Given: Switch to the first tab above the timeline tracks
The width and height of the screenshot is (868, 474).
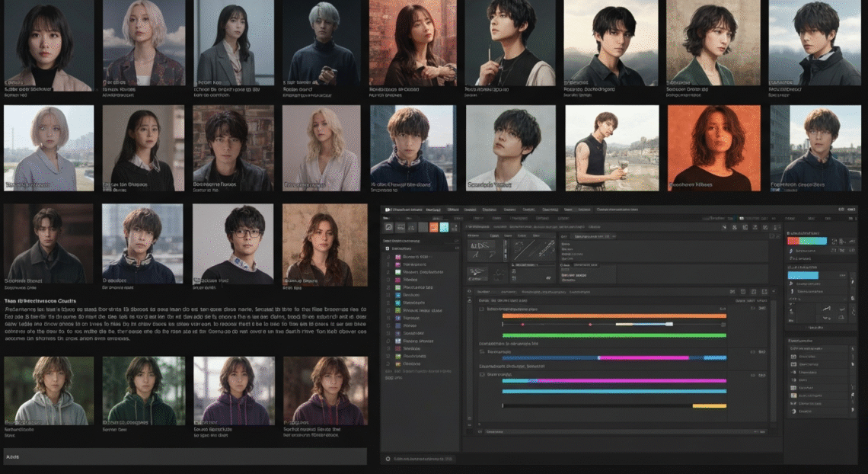Looking at the screenshot, I should tap(483, 292).
